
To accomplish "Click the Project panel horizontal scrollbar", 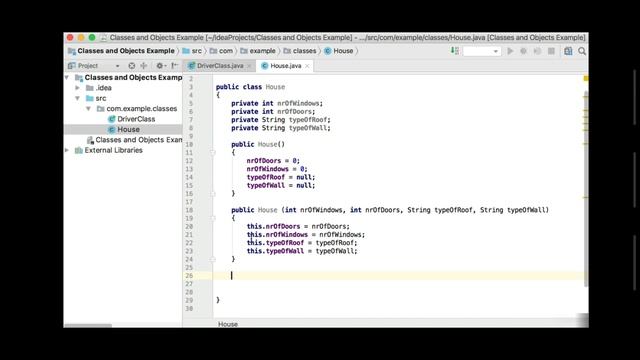I will click(88, 325).
